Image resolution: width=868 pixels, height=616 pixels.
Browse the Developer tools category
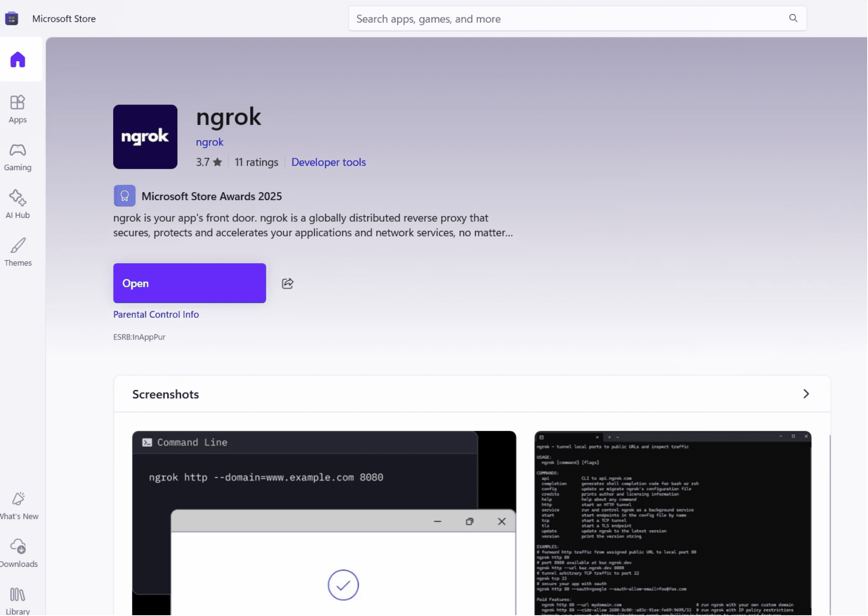tap(329, 162)
